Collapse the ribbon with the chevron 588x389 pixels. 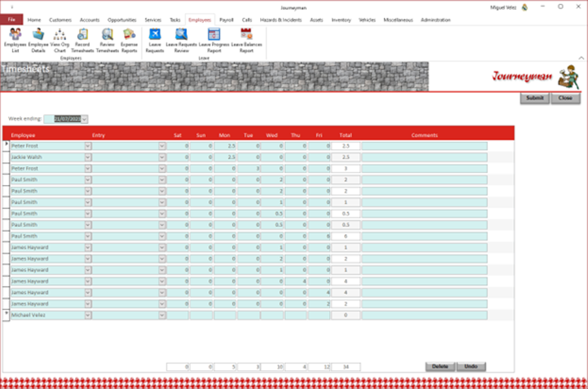click(581, 58)
